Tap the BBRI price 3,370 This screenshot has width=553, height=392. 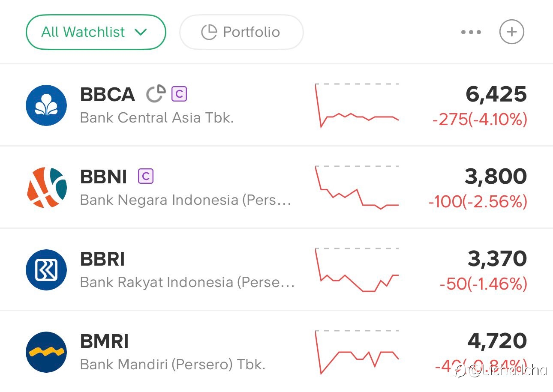click(497, 259)
